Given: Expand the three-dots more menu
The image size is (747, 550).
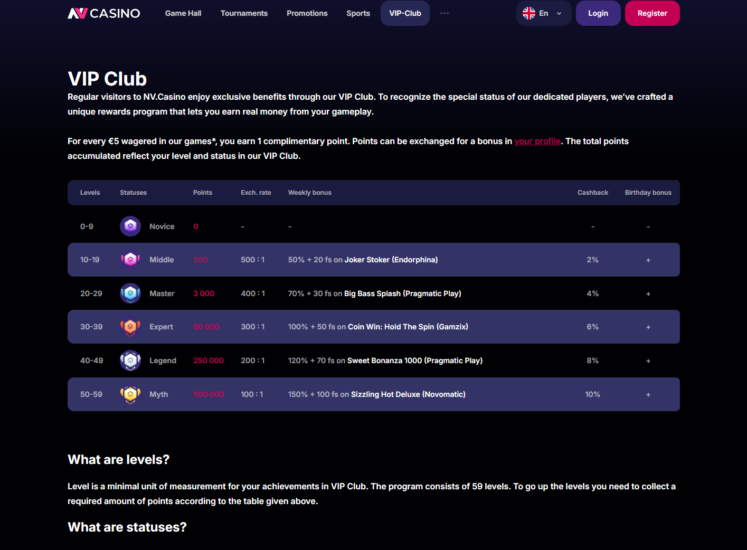Looking at the screenshot, I should pyautogui.click(x=444, y=13).
